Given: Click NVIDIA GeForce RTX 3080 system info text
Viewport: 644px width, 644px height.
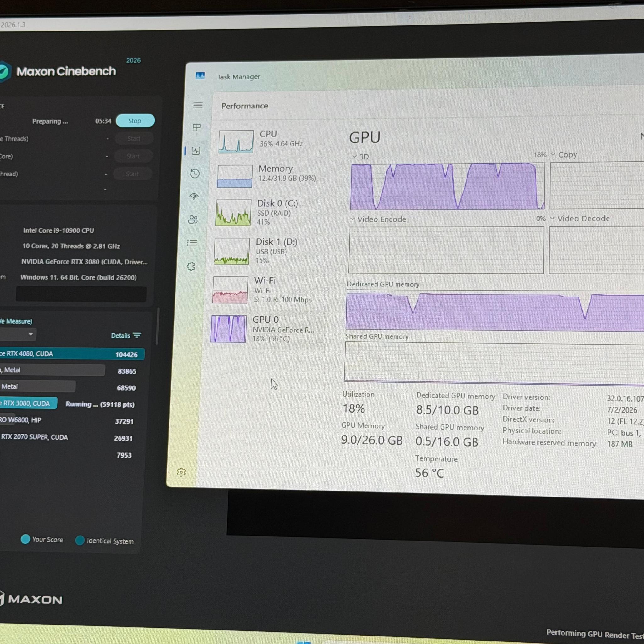Looking at the screenshot, I should pos(84,262).
